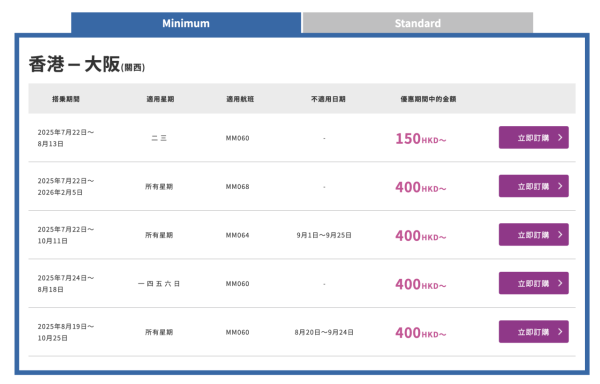Select the 適用星期 column header
Screen dimensions: 600x384
pyautogui.click(x=160, y=99)
